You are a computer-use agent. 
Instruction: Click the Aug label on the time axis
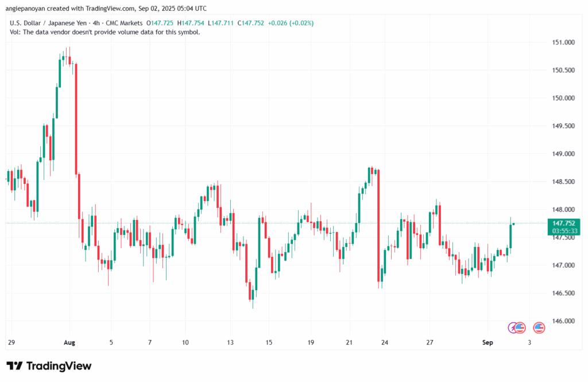click(x=70, y=342)
